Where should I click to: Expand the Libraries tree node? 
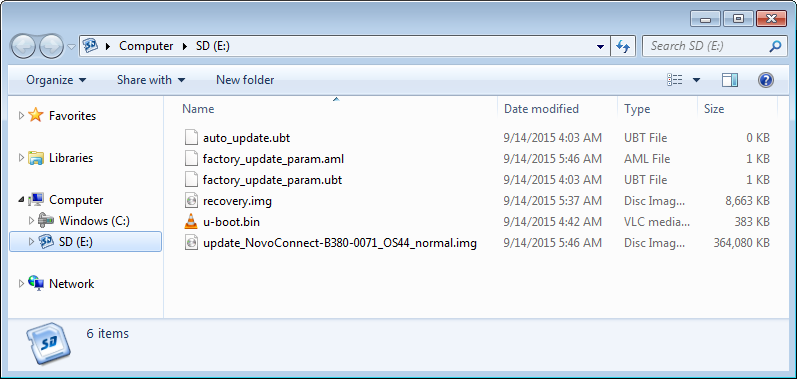[21, 158]
